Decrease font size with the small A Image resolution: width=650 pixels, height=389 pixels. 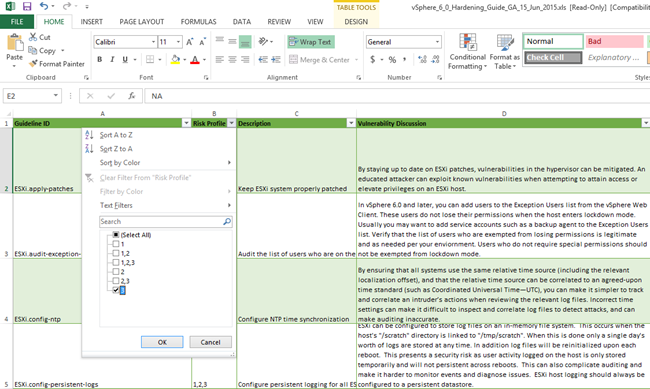pos(202,42)
